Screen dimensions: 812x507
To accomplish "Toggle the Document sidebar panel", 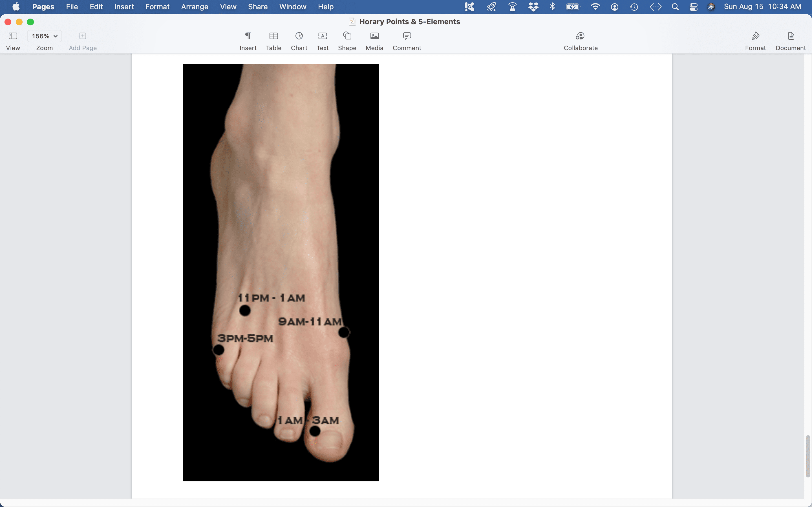I will point(791,36).
